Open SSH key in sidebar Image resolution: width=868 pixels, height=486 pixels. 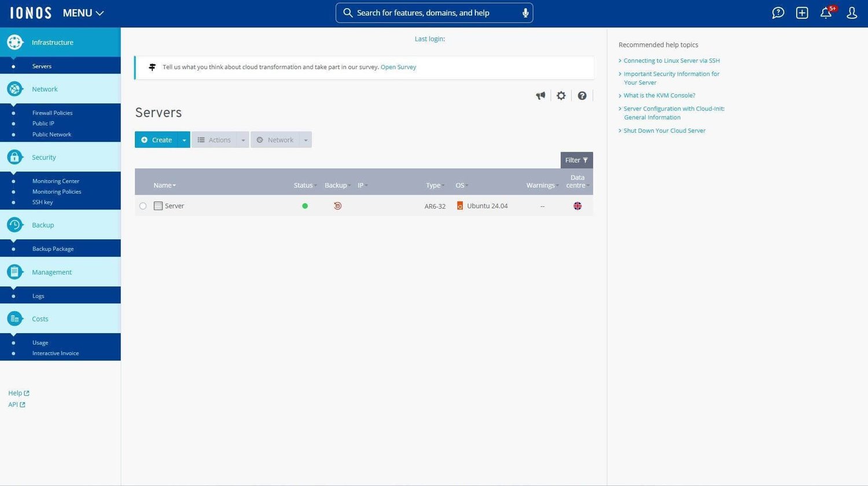pos(42,202)
